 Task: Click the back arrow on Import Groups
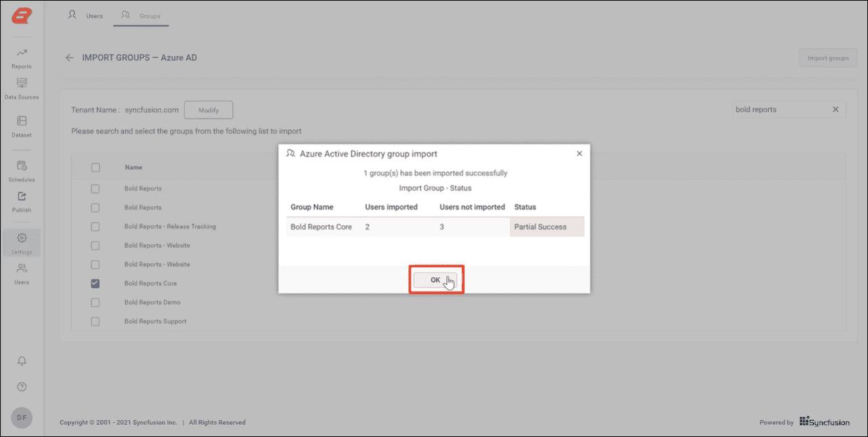coord(70,57)
